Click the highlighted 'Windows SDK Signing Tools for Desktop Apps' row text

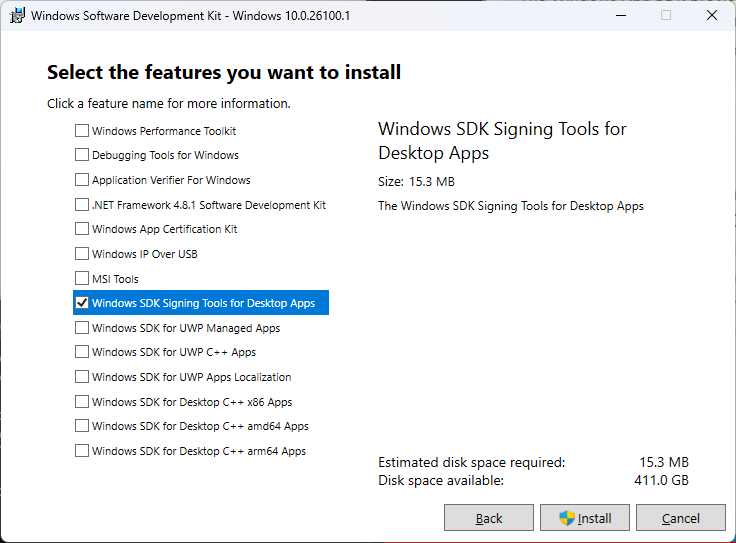203,303
